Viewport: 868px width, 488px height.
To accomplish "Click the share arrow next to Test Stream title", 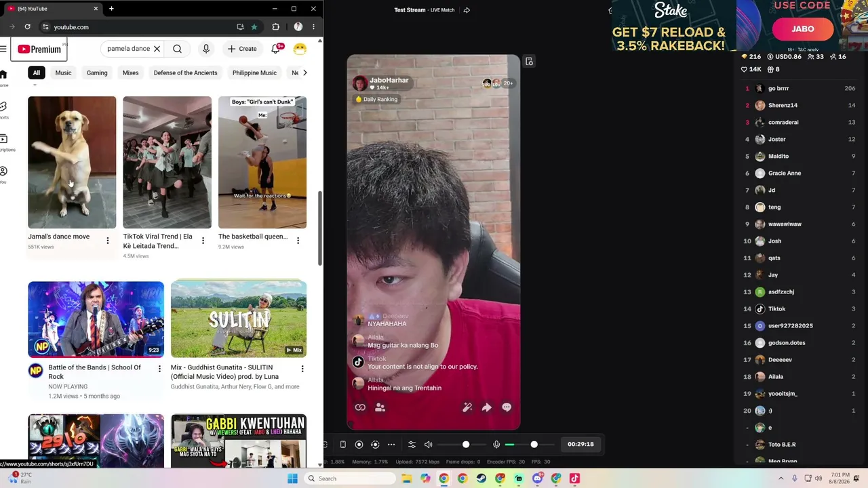I will 467,10.
